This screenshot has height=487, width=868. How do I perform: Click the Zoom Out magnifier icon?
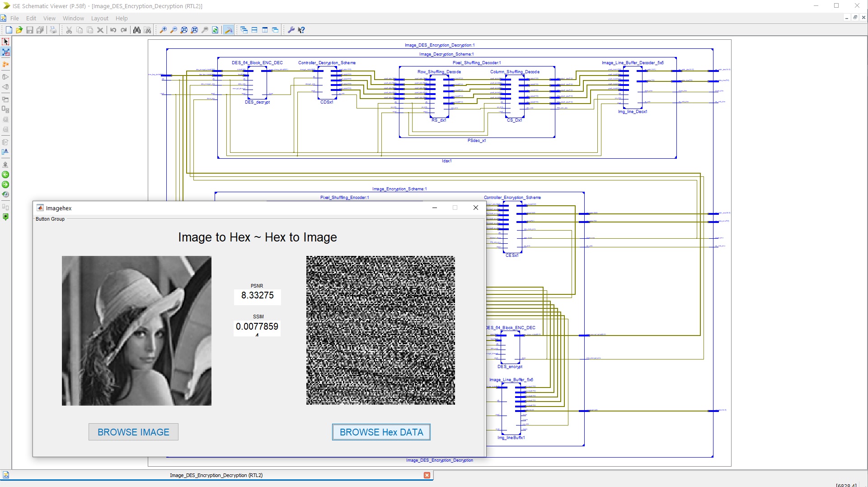[174, 30]
